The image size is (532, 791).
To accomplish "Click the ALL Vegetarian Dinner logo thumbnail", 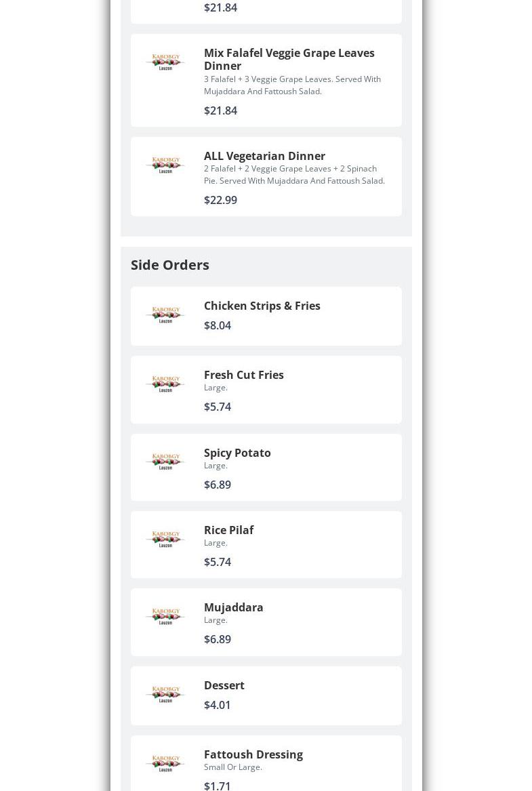I will coord(165,165).
